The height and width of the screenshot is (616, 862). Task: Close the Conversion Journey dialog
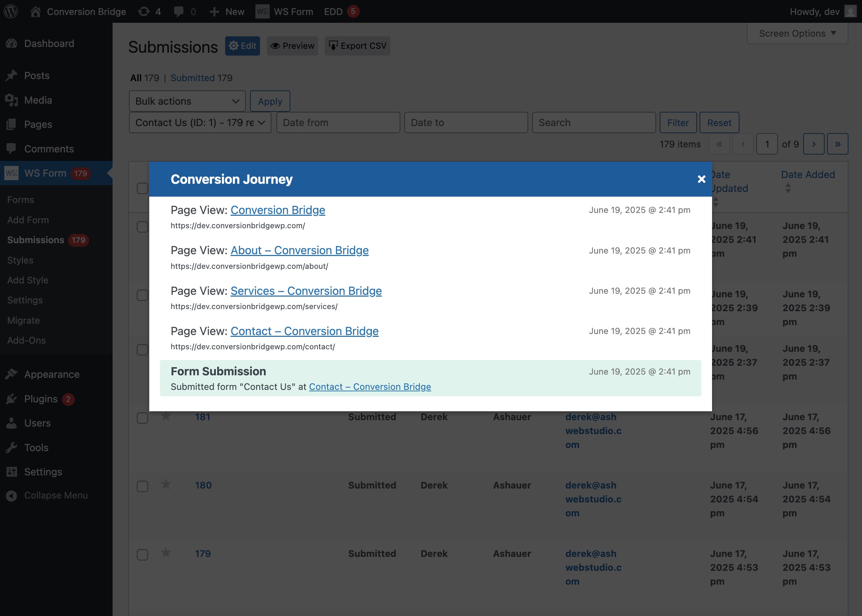click(701, 179)
